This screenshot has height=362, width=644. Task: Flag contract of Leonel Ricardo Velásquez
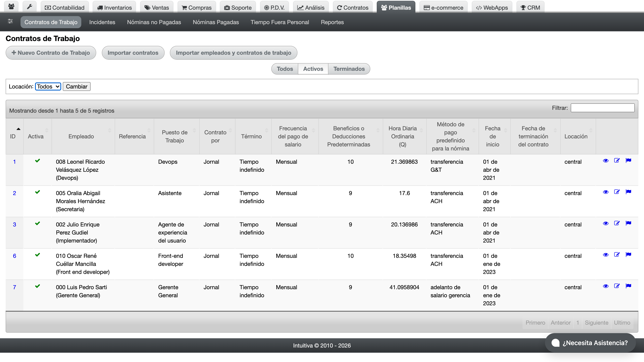[628, 161]
